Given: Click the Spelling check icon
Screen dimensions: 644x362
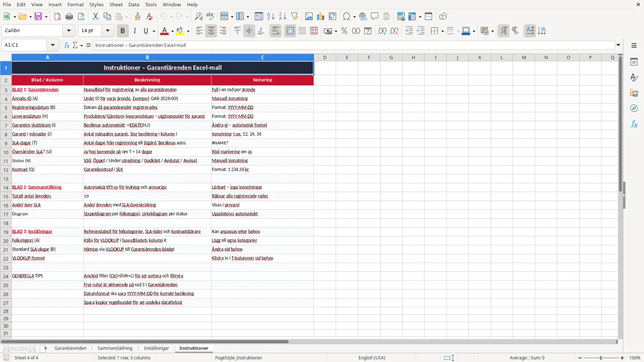Looking at the screenshot, I should coord(210,16).
